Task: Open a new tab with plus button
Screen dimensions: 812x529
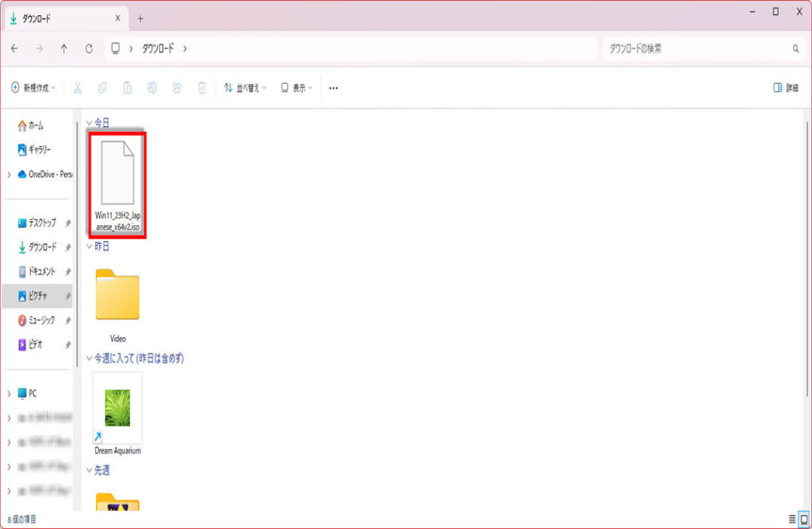Action: tap(140, 18)
